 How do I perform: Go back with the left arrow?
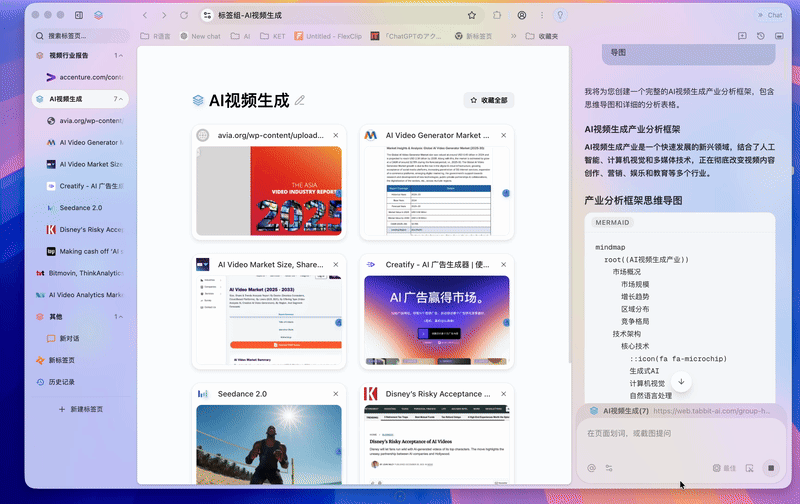tap(145, 15)
